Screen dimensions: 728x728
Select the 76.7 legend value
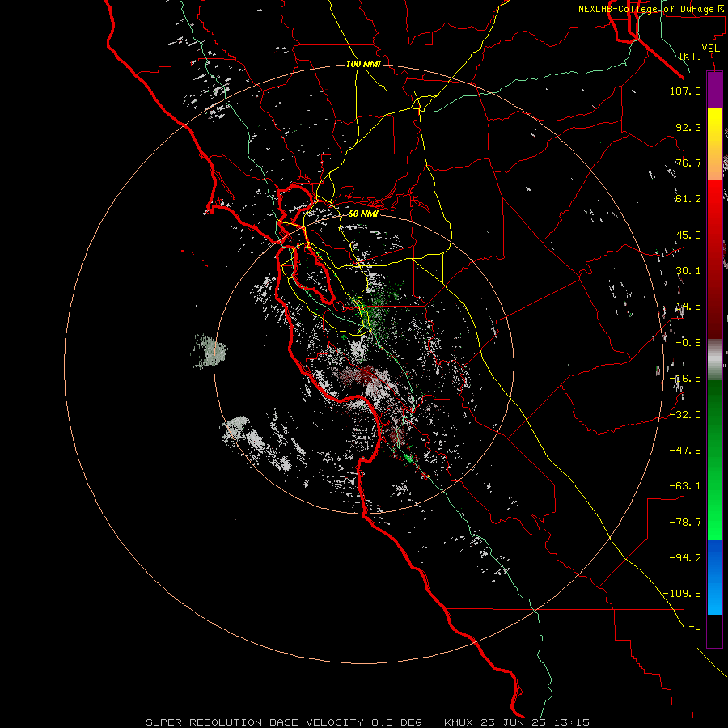[688, 163]
